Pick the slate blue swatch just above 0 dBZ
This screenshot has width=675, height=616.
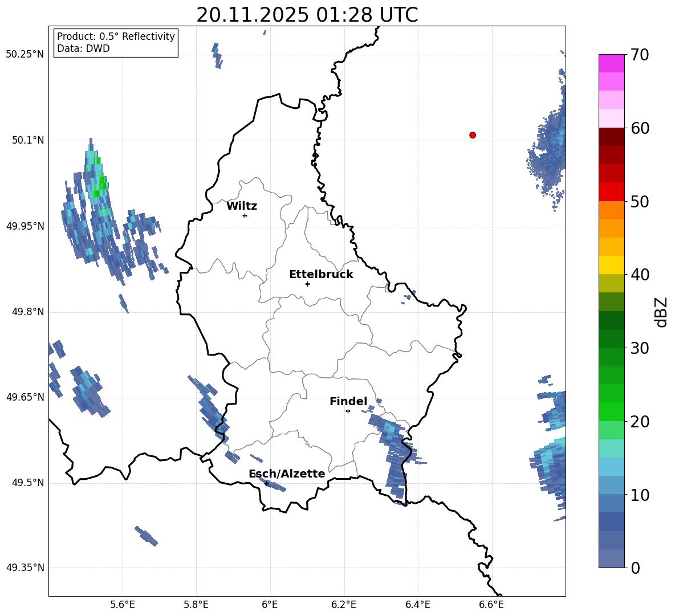[x=611, y=558]
